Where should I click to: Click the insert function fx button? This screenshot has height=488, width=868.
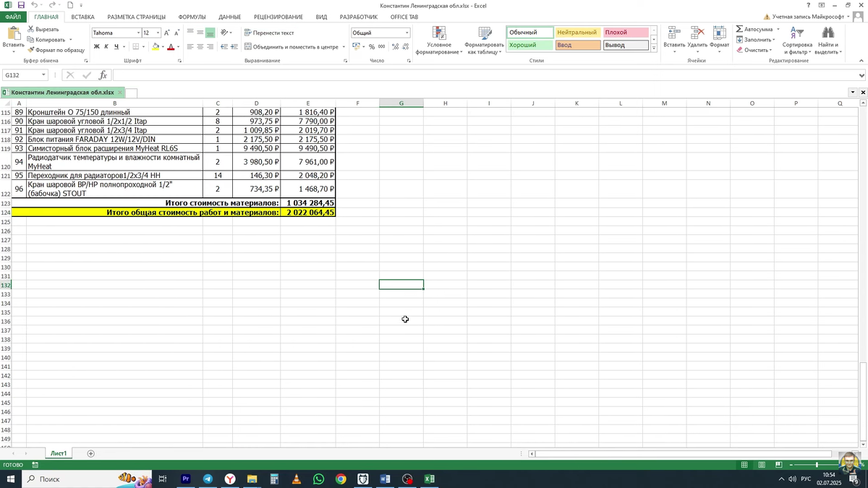103,75
